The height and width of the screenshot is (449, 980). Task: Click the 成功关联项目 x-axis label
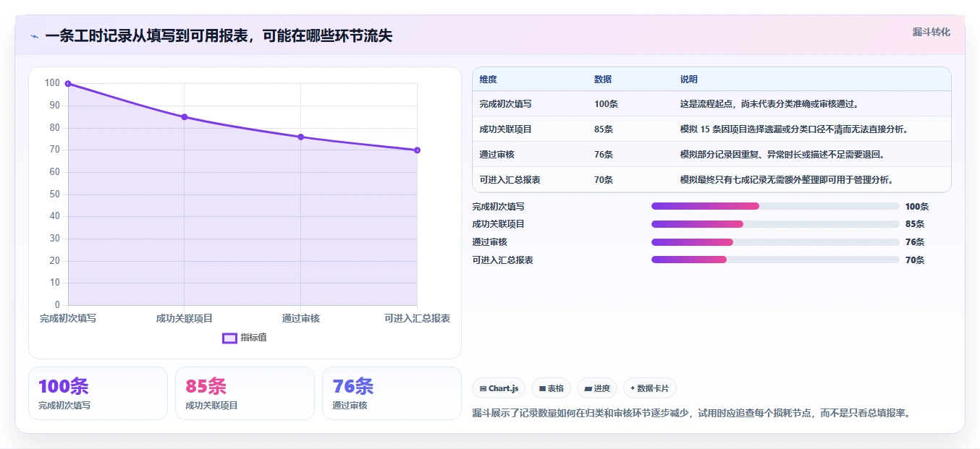pyautogui.click(x=185, y=318)
